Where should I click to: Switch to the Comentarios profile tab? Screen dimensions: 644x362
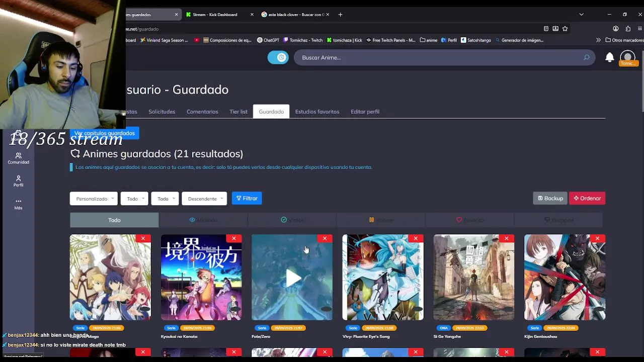pyautogui.click(x=202, y=112)
